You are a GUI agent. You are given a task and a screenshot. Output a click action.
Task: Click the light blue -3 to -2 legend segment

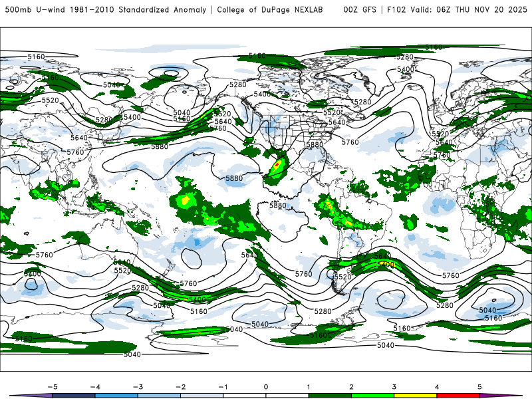159,396
